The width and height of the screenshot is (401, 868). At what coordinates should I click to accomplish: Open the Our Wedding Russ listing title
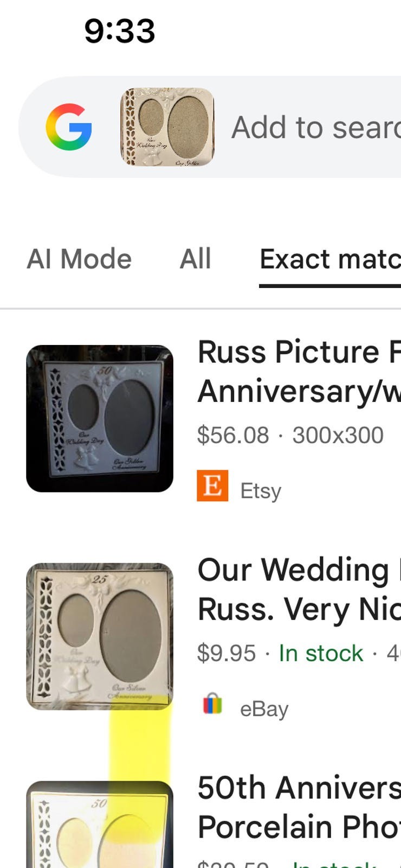coord(299,589)
